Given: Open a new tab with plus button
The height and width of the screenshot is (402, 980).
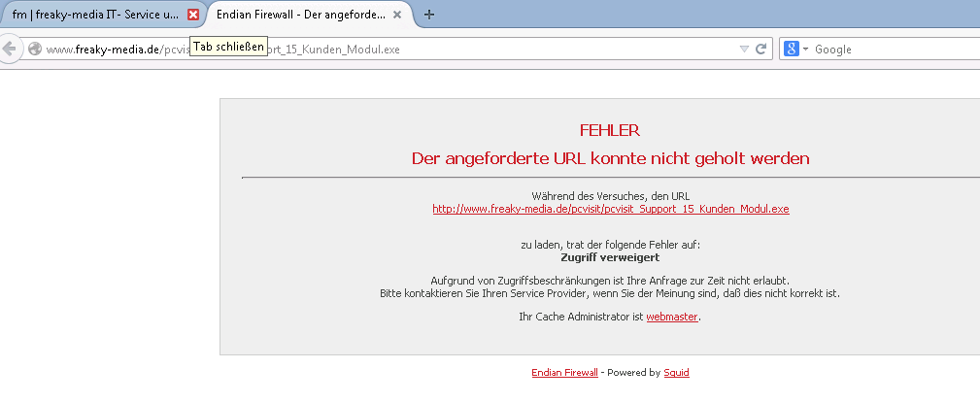Looking at the screenshot, I should (x=429, y=15).
